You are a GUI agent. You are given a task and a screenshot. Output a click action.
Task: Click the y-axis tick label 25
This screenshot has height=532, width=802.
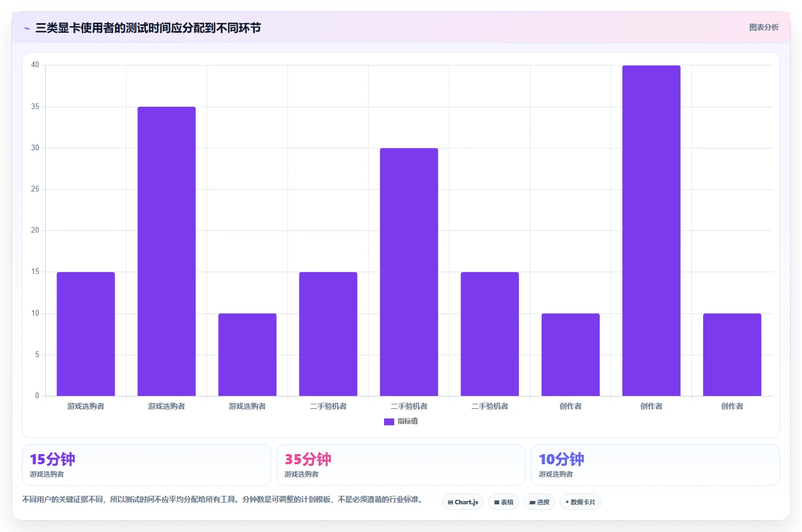tap(35, 189)
